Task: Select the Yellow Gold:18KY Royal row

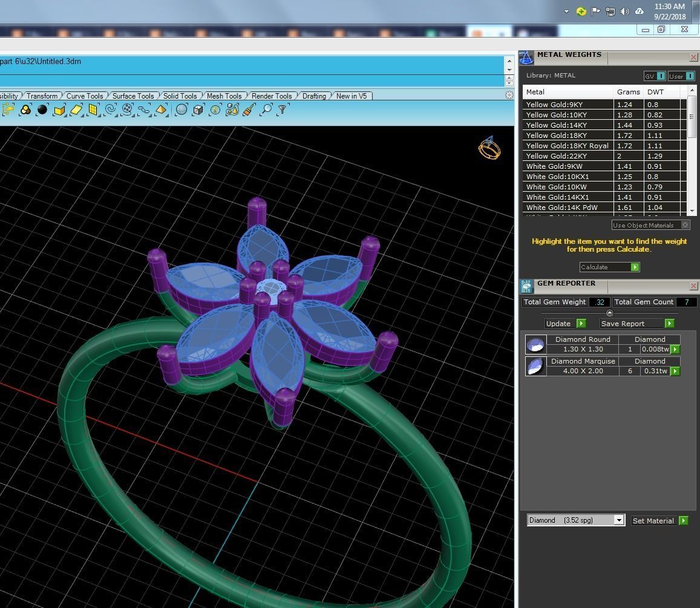Action: pyautogui.click(x=604, y=146)
